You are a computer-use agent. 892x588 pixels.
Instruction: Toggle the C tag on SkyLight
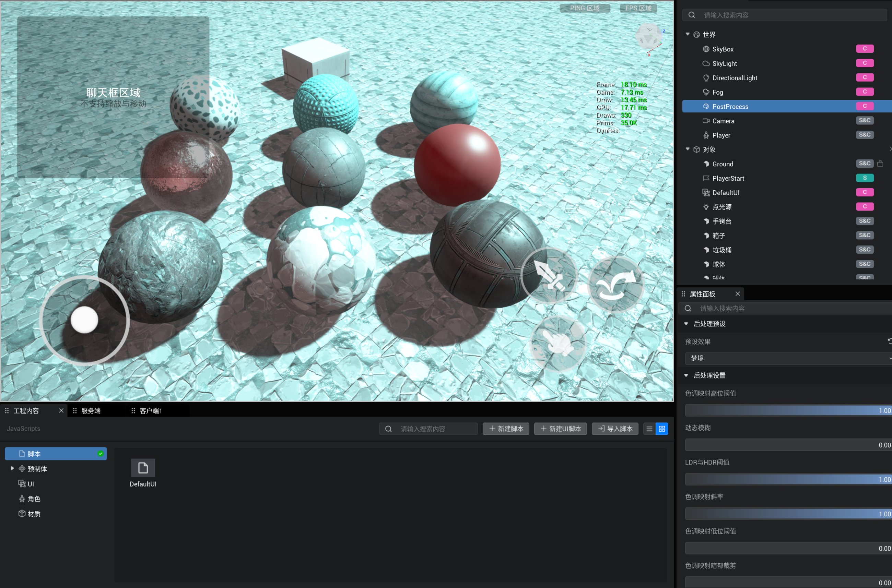tap(865, 63)
